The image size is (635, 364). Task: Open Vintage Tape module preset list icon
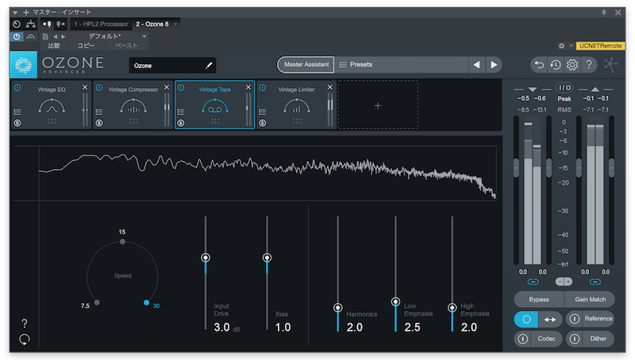click(181, 112)
